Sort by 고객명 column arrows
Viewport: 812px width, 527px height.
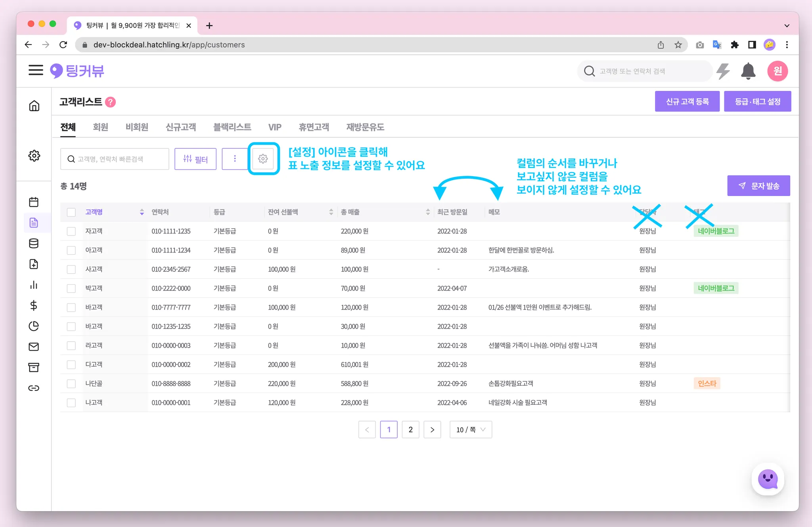click(142, 212)
